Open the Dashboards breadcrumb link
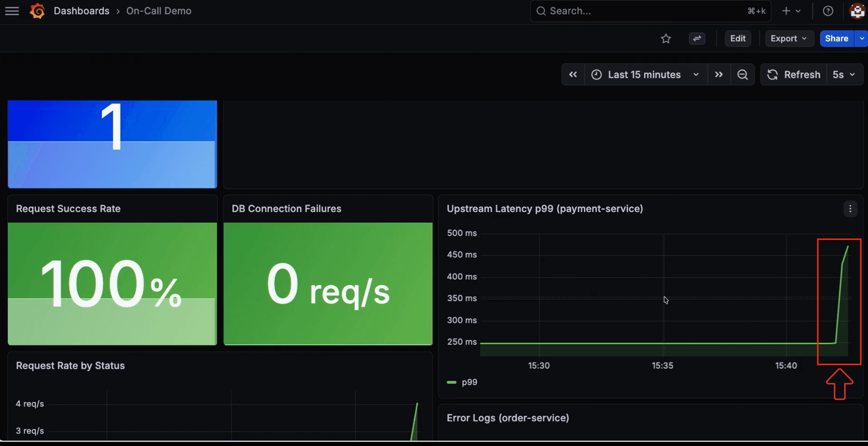This screenshot has width=868, height=446. point(82,11)
